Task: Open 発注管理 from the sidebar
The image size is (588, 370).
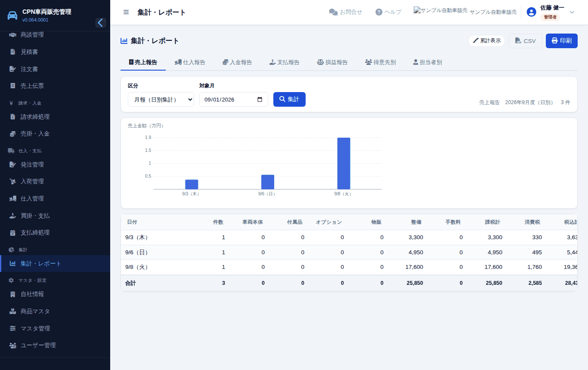Action: 55,164
